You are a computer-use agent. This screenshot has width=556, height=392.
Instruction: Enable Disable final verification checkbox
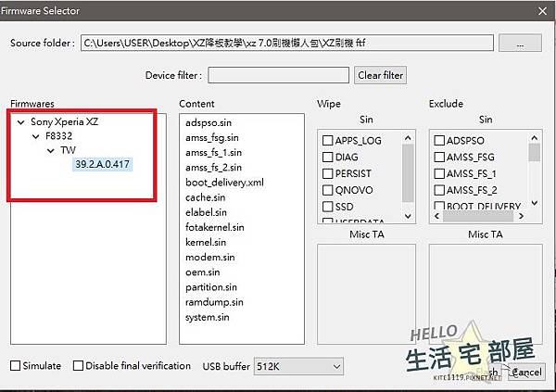[78, 366]
